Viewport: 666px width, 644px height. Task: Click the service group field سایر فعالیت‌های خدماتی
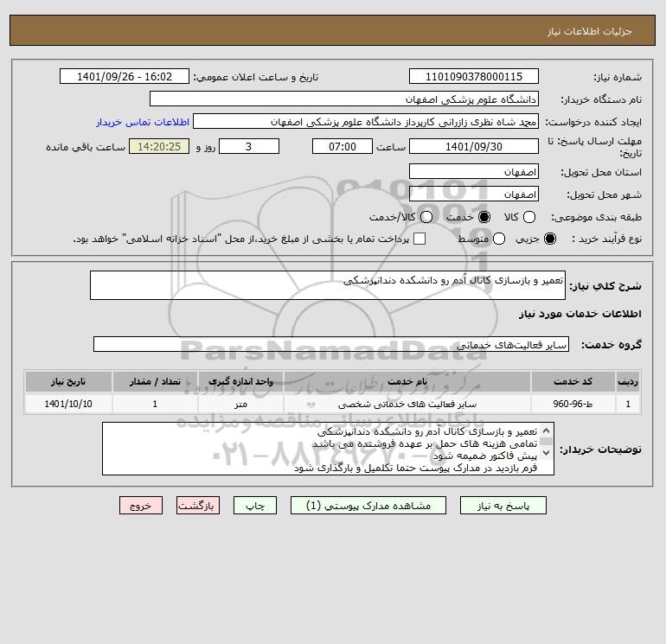(331, 344)
